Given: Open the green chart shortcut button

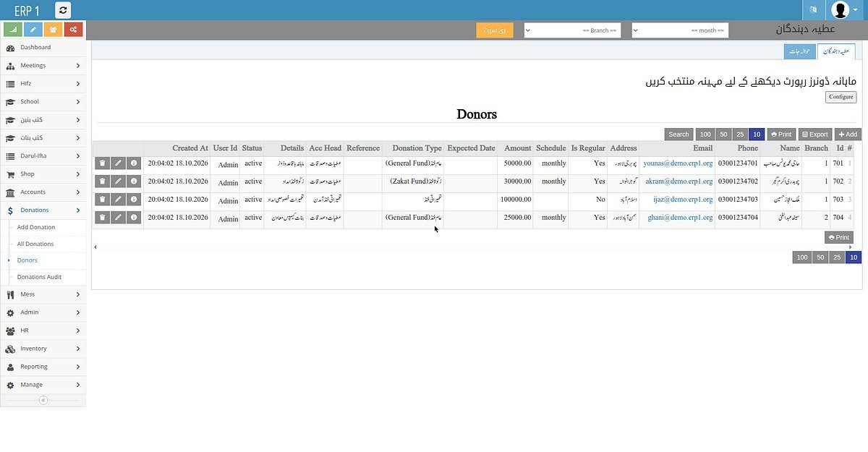Looking at the screenshot, I should click(12, 30).
